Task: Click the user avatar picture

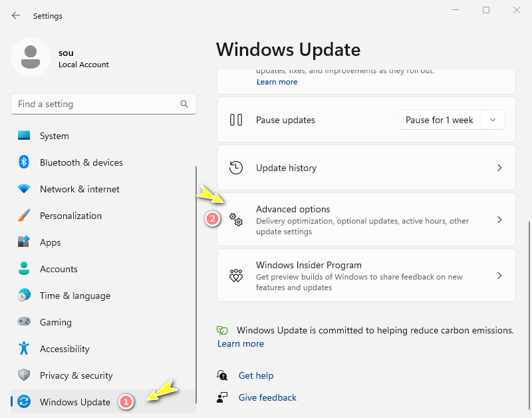Action: (31, 57)
